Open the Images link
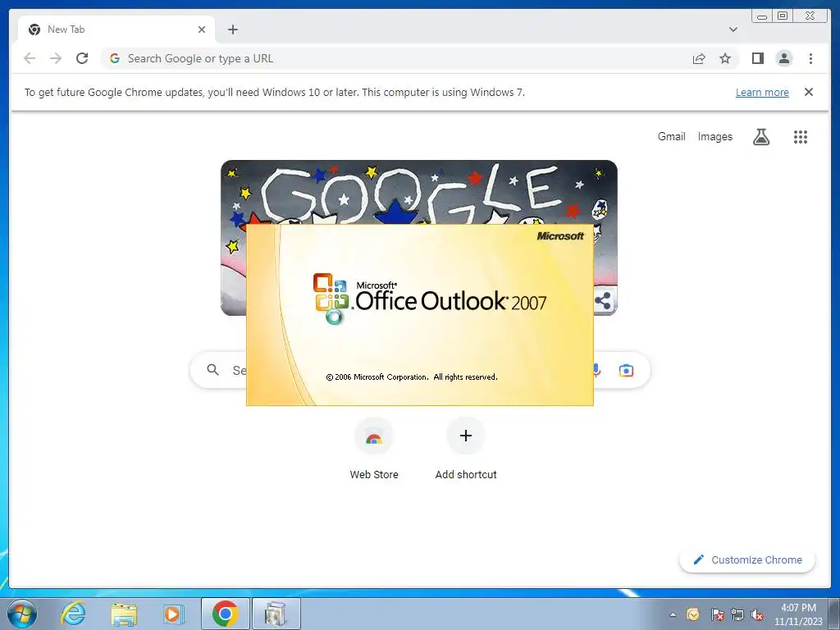This screenshot has width=840, height=630. (x=714, y=137)
